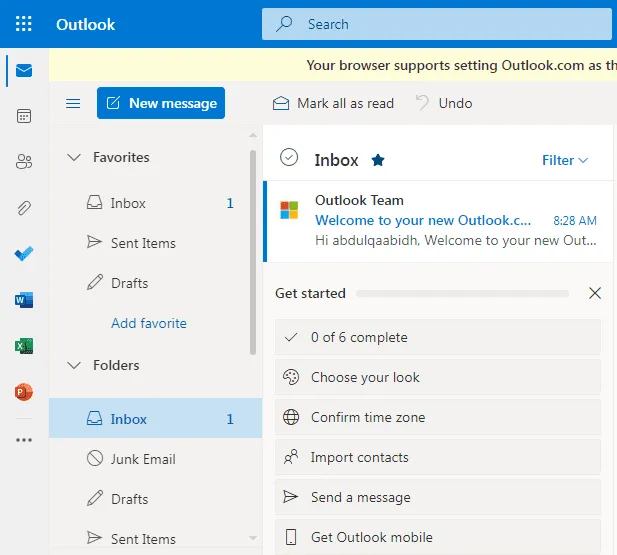Open the Filter dropdown
The width and height of the screenshot is (617, 555).
pos(565,160)
